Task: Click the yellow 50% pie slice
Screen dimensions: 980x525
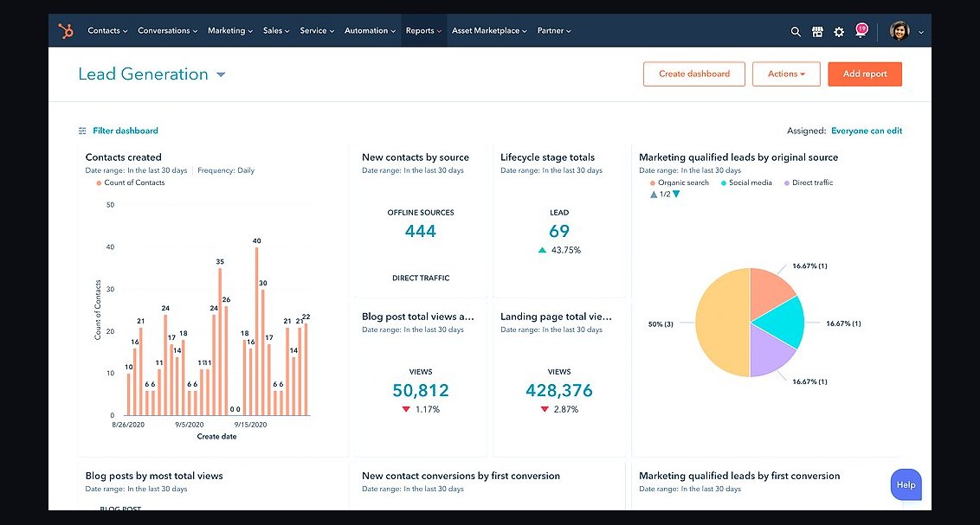Action: point(722,323)
